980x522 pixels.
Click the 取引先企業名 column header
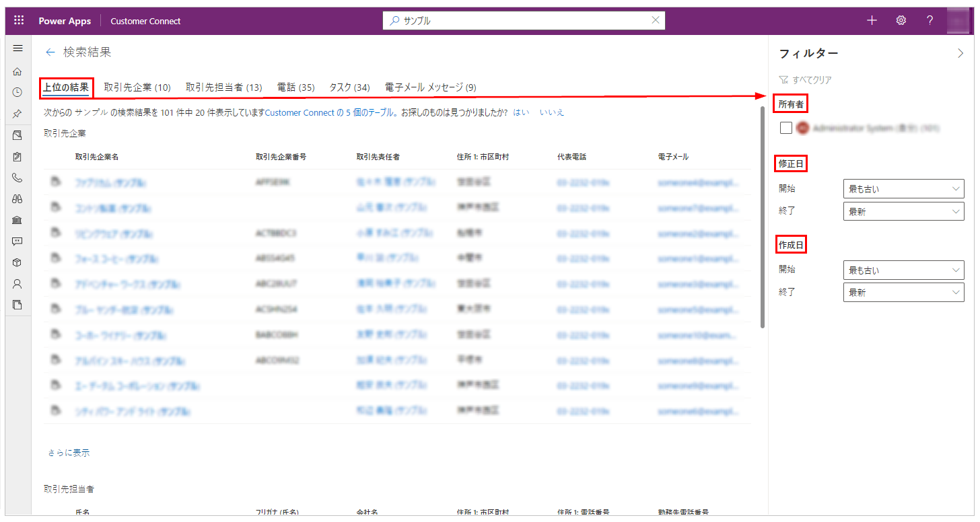[97, 157]
